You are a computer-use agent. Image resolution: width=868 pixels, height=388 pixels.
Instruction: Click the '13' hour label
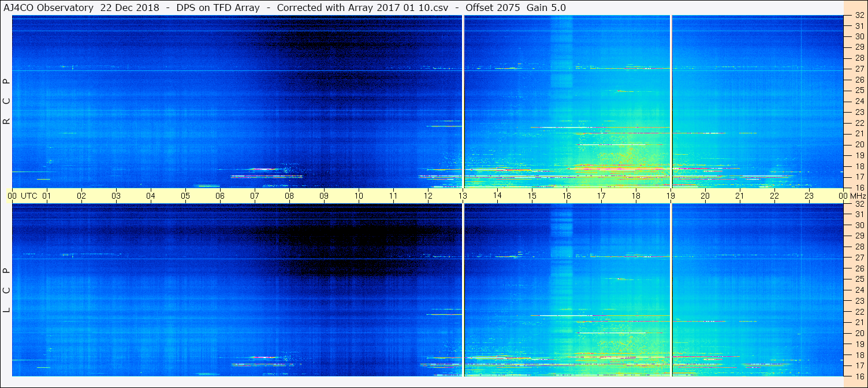coord(463,196)
